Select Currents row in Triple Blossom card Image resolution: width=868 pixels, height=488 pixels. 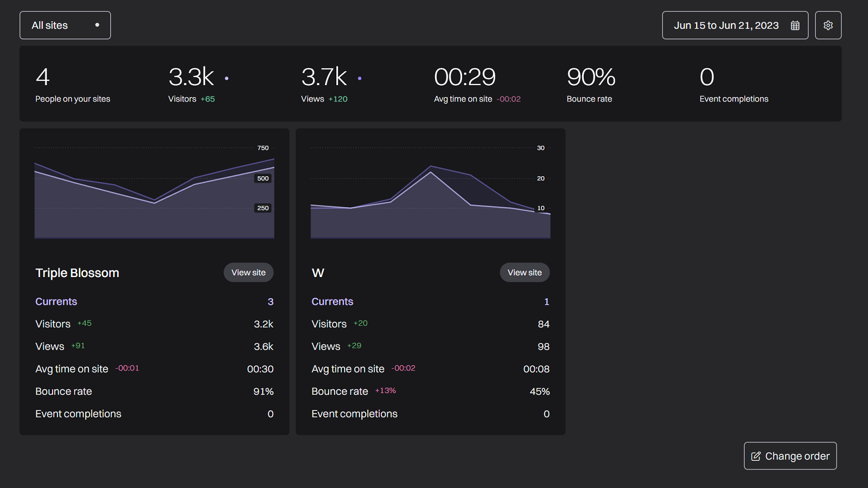point(154,301)
